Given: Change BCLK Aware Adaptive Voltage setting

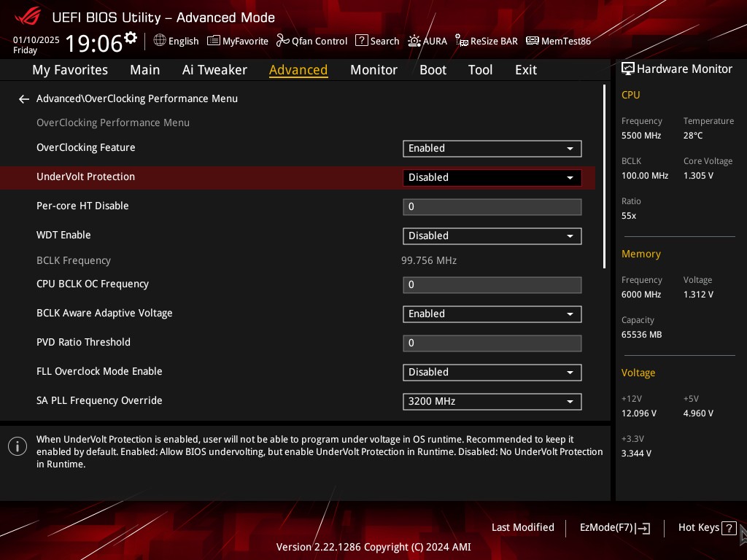Looking at the screenshot, I should pyautogui.click(x=492, y=314).
